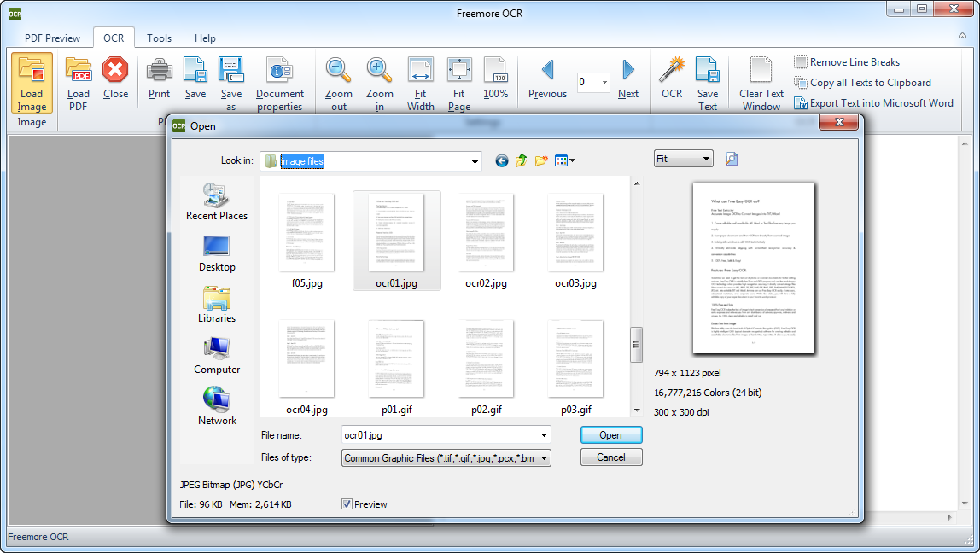Set zoom to 100%

pos(496,78)
